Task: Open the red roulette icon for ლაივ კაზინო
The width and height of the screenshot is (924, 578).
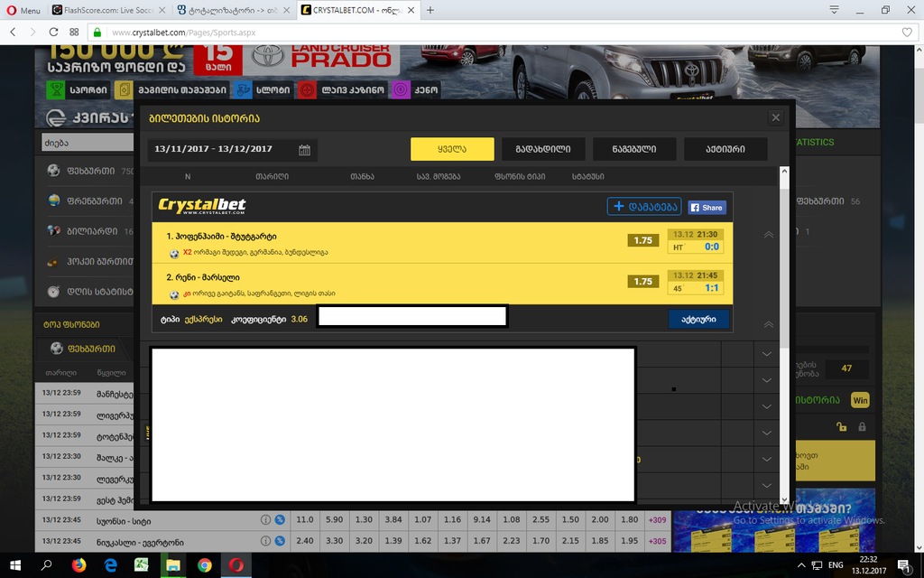Action: 307,89
